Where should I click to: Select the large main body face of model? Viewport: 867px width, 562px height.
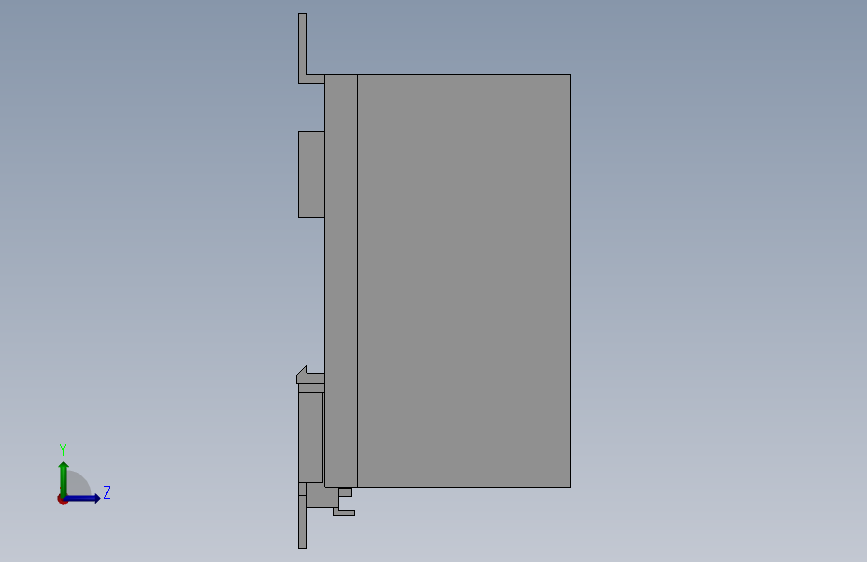[x=464, y=281]
